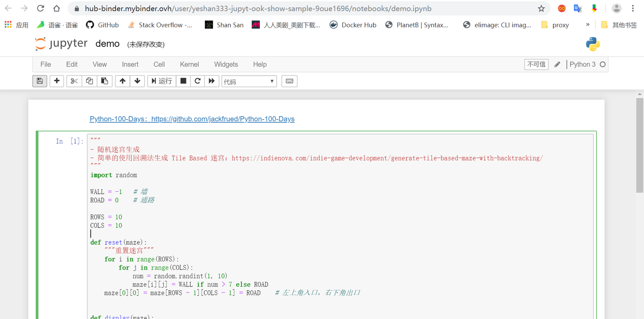644x319 pixels.
Task: Run the selected cell with 运行 button
Action: (x=161, y=81)
